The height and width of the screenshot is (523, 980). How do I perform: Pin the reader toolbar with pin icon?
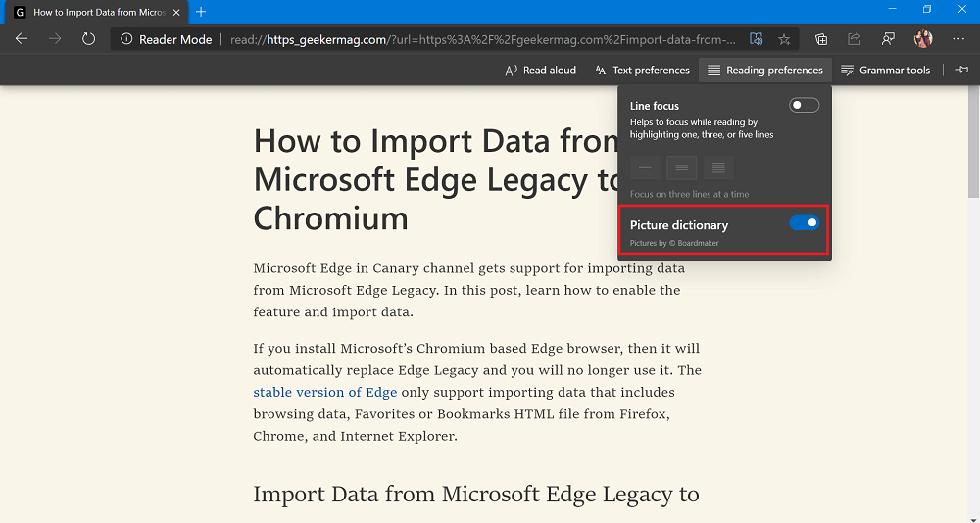[962, 70]
